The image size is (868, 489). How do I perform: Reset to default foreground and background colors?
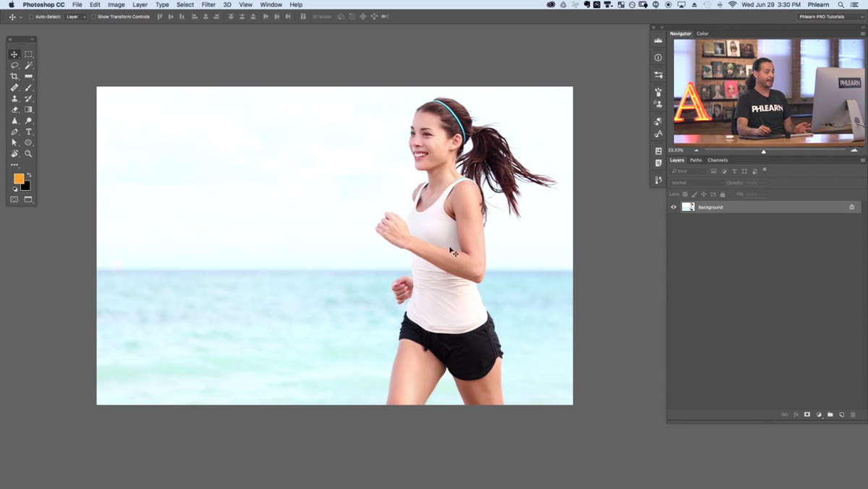tap(14, 189)
